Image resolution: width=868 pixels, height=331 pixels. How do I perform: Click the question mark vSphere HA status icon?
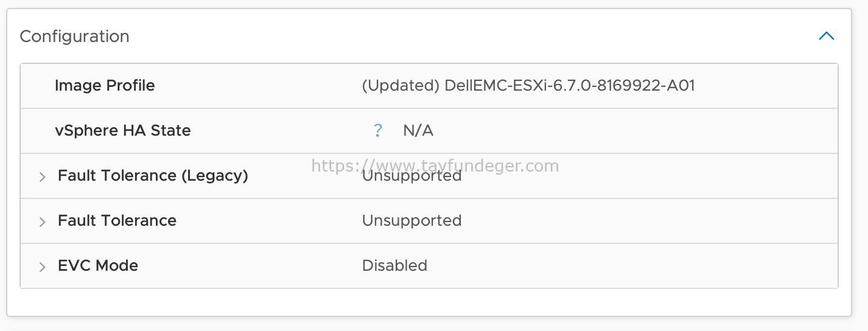click(x=378, y=130)
